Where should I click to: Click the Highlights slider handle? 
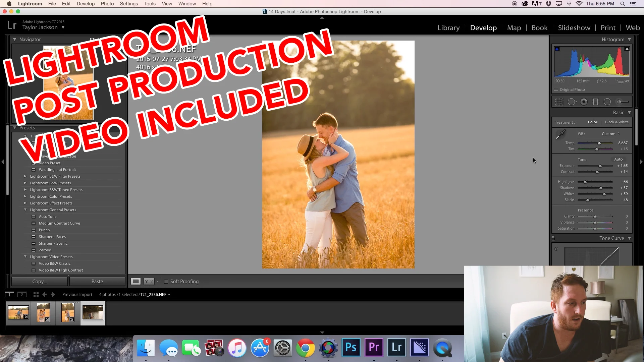[x=585, y=182]
